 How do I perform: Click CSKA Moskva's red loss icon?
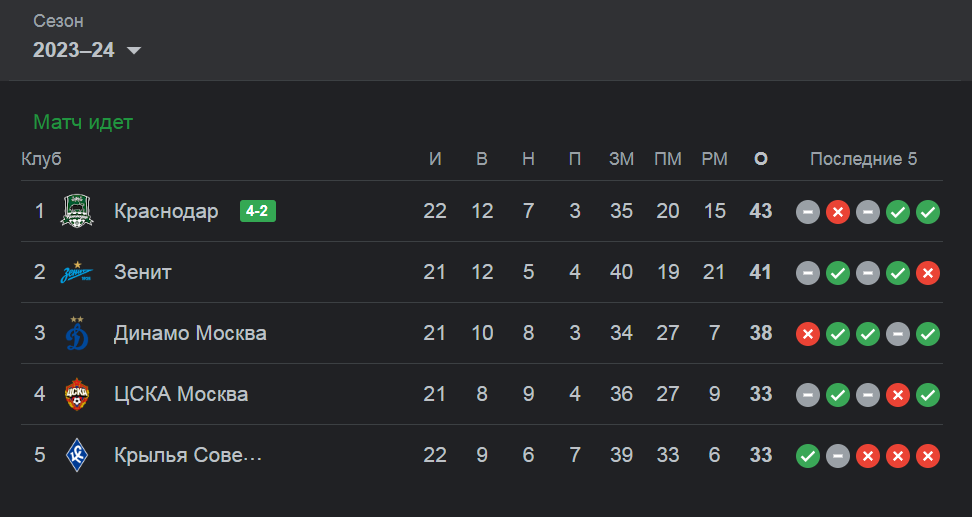(898, 395)
